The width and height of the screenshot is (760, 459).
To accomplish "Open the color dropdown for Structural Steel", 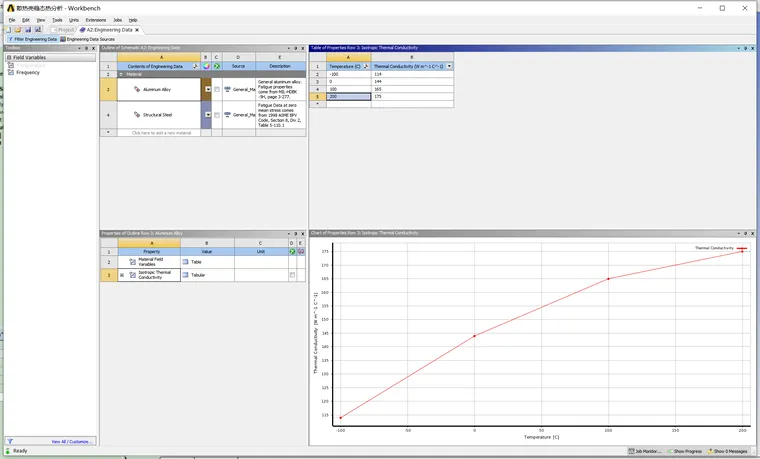I will tap(208, 115).
